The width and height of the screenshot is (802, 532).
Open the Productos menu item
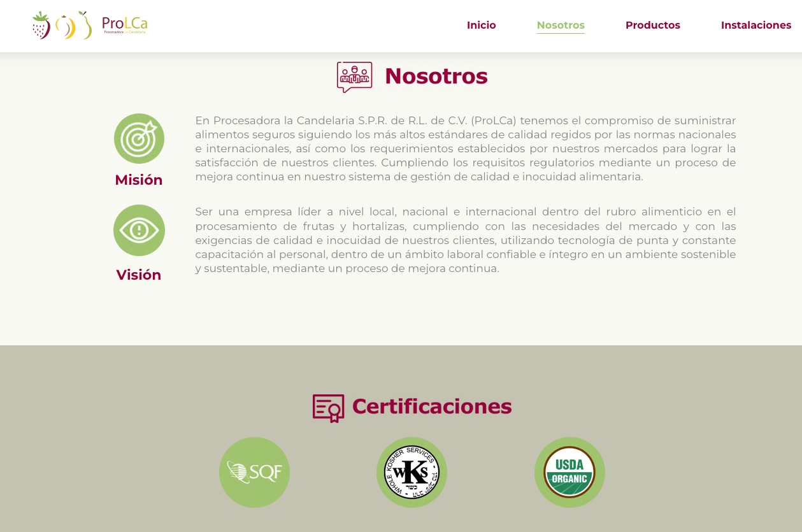coord(653,25)
